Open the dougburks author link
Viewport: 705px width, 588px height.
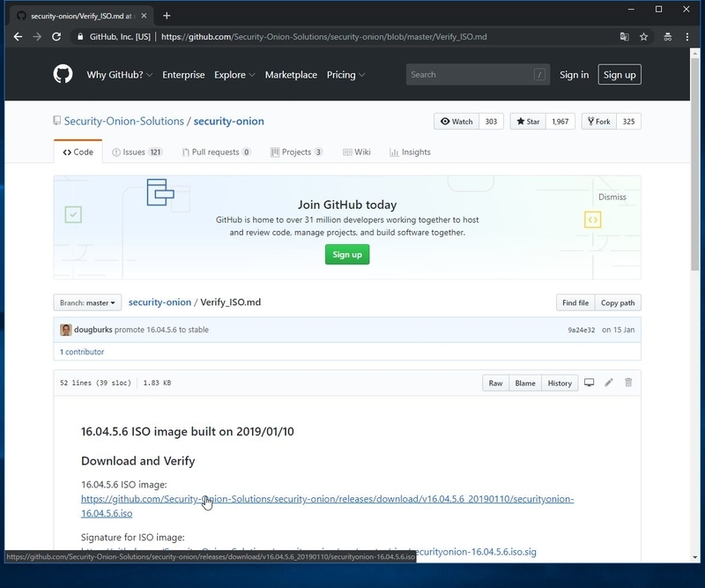click(93, 330)
